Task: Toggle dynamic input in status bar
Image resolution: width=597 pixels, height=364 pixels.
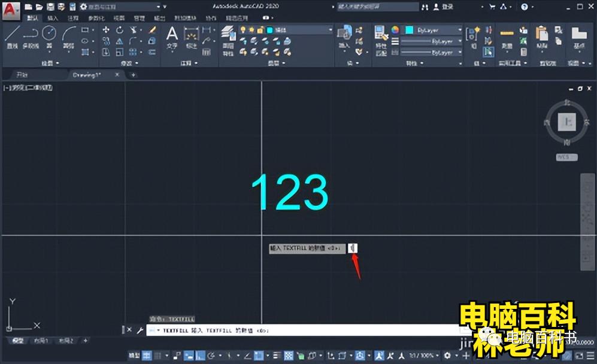Action: pyautogui.click(x=189, y=356)
